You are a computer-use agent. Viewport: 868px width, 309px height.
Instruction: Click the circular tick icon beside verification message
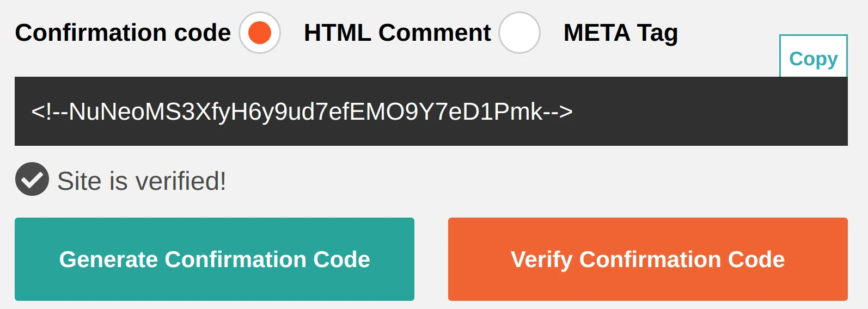click(x=32, y=179)
